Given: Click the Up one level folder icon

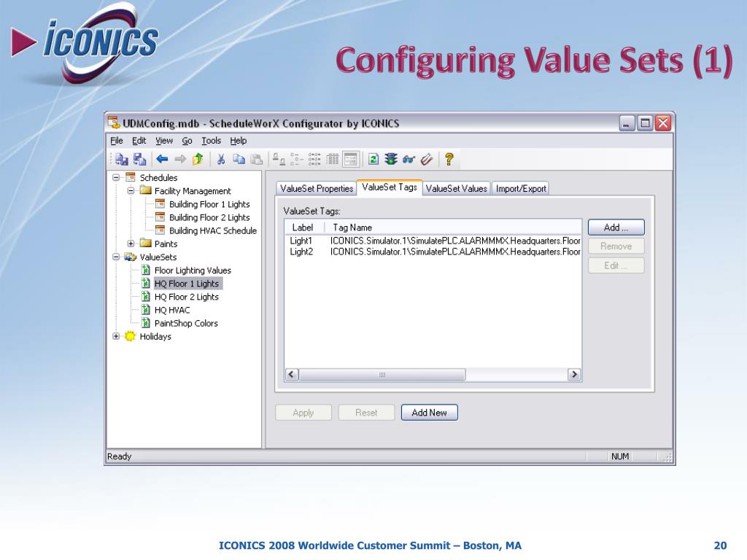Looking at the screenshot, I should 198,160.
